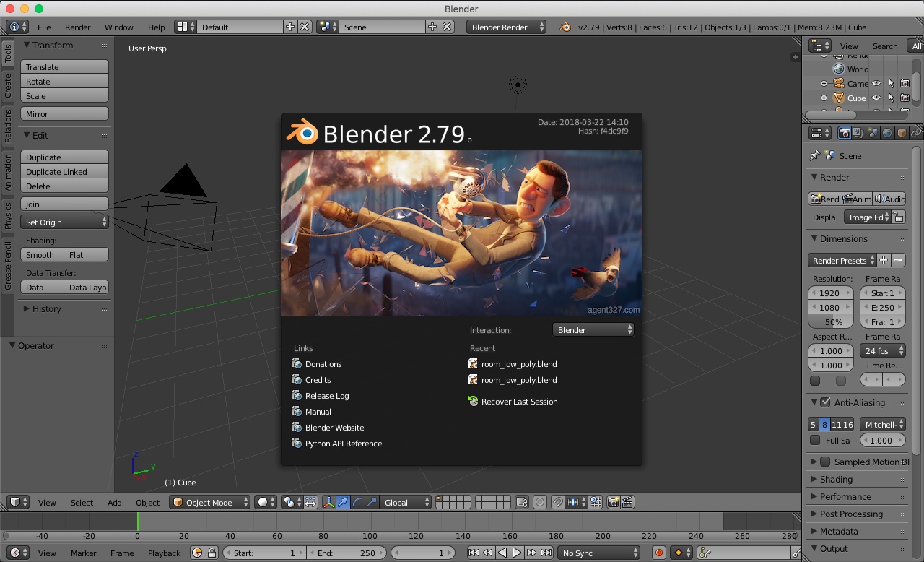Click the 3D View editor type icon
Image resolution: width=924 pixels, height=562 pixels.
point(18,502)
